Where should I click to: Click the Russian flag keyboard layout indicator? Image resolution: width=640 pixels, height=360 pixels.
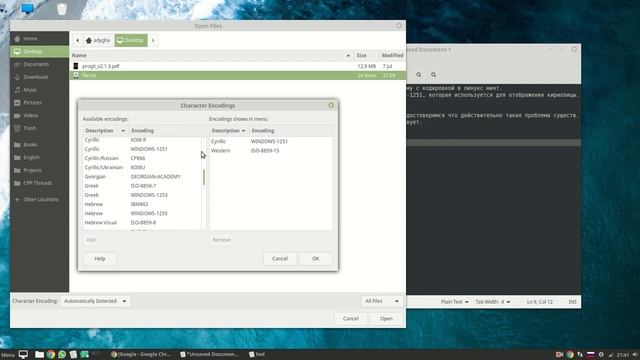pyautogui.click(x=590, y=355)
